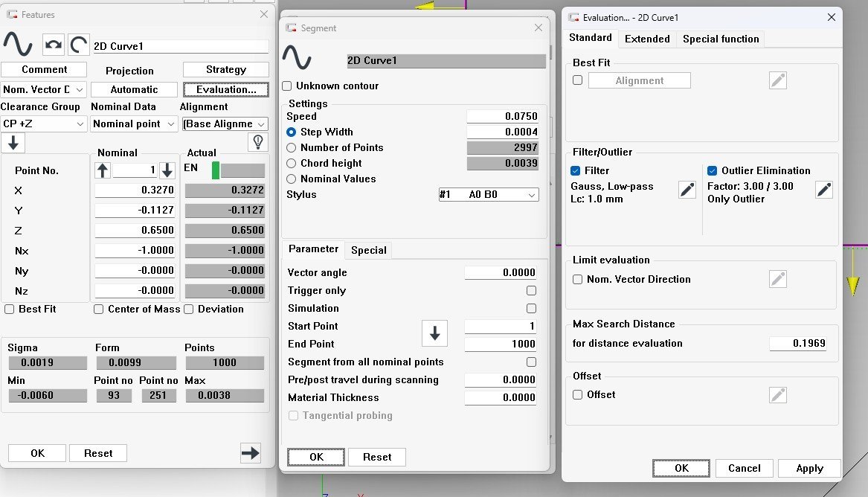Enable the Unknown contour checkbox
Viewport: 868px width, 497px height.
(x=287, y=86)
